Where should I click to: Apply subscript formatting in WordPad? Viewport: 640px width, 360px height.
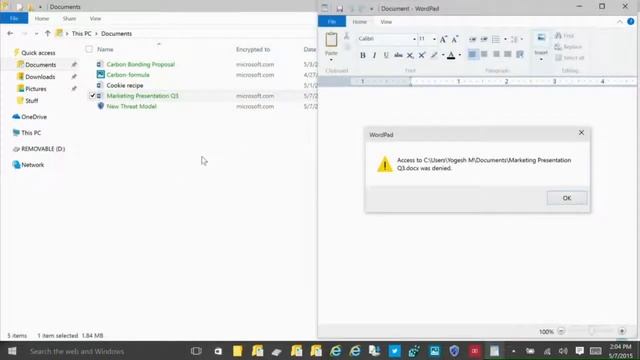[x=410, y=55]
